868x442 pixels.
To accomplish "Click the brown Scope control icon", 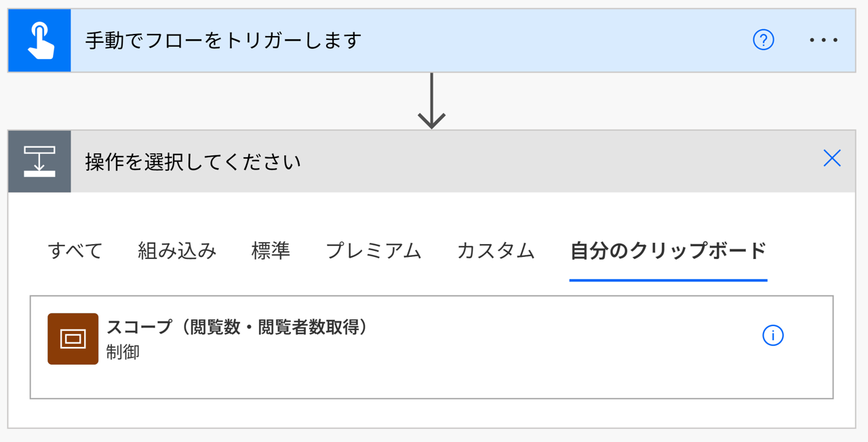I will pyautogui.click(x=73, y=339).
